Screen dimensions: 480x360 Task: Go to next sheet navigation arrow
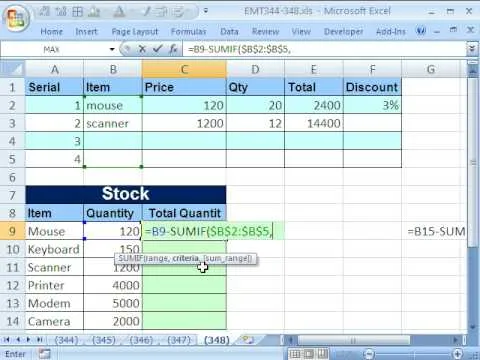(29, 340)
